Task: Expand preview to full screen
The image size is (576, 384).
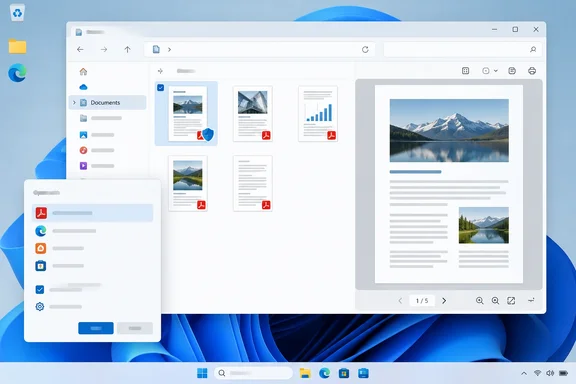Action: [x=511, y=301]
